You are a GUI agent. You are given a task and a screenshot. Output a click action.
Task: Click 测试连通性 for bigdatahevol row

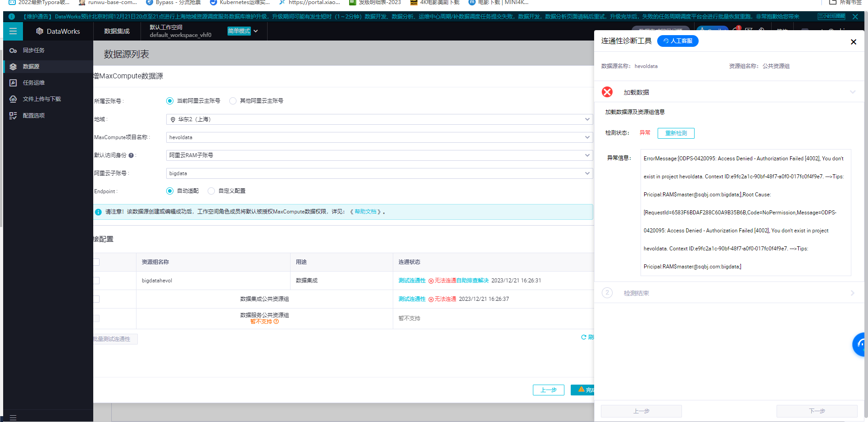pyautogui.click(x=412, y=281)
